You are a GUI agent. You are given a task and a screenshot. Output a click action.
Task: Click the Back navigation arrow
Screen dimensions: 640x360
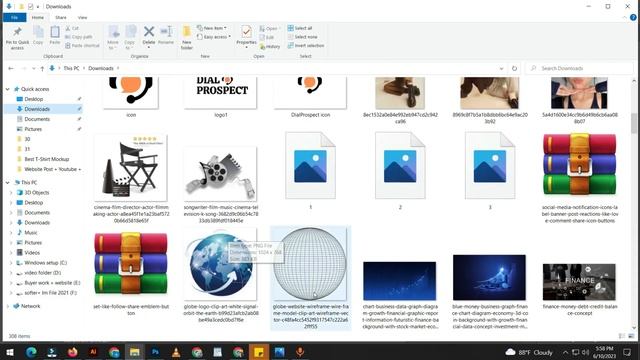click(11, 69)
